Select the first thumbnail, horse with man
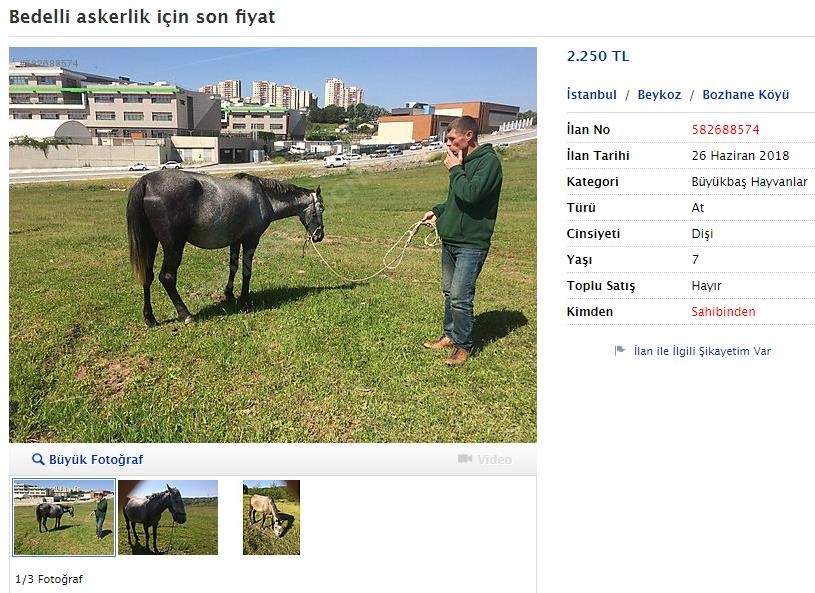The image size is (815, 593). [x=64, y=518]
